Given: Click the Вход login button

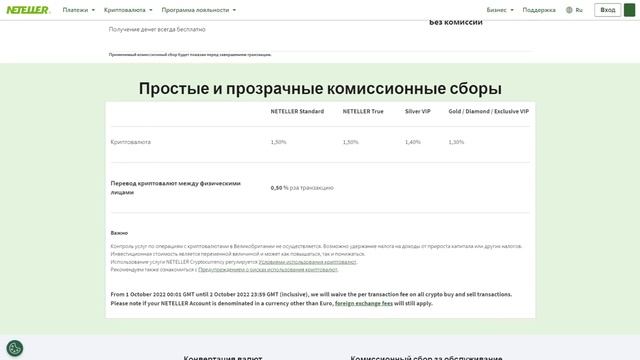Looking at the screenshot, I should click(x=607, y=10).
